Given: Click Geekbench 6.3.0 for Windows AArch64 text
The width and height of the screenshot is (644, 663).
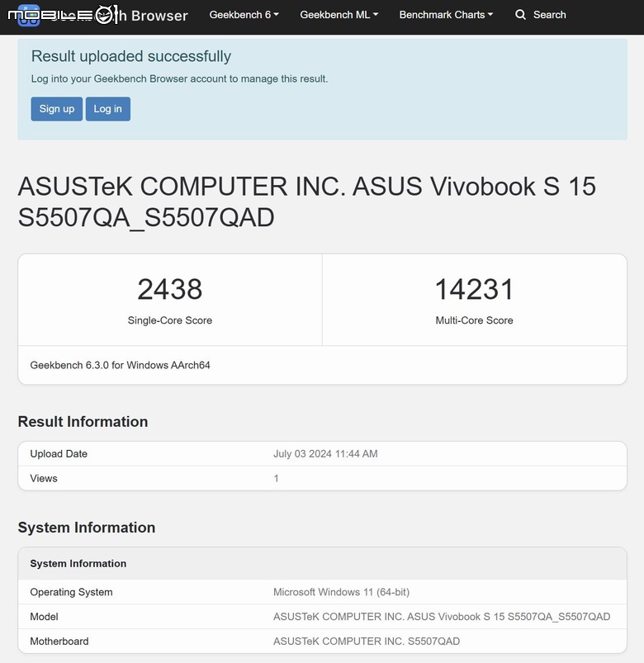Looking at the screenshot, I should click(x=120, y=365).
